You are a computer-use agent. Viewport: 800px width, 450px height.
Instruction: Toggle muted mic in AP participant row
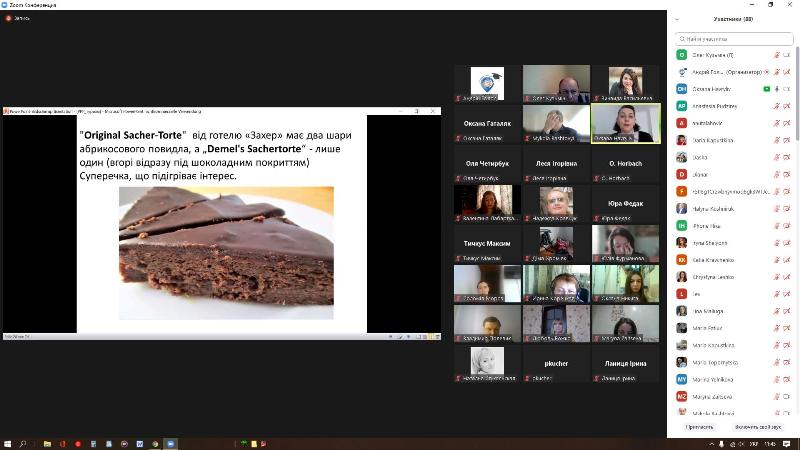tap(777, 106)
